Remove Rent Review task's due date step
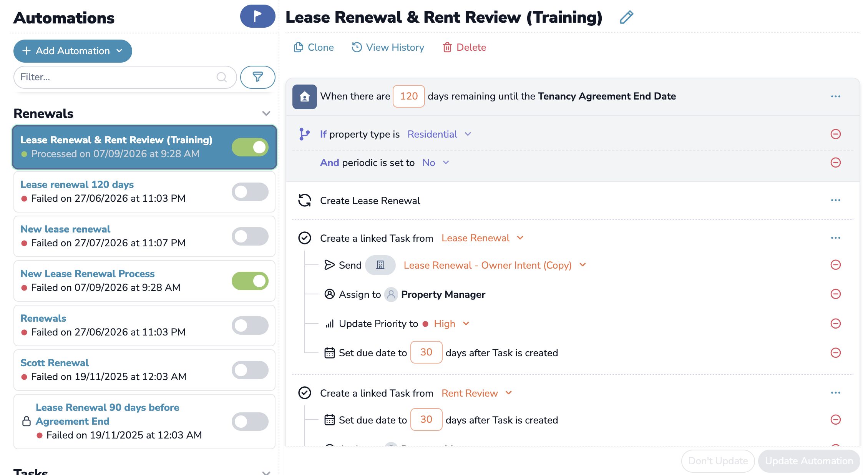The image size is (868, 475). [x=835, y=419]
